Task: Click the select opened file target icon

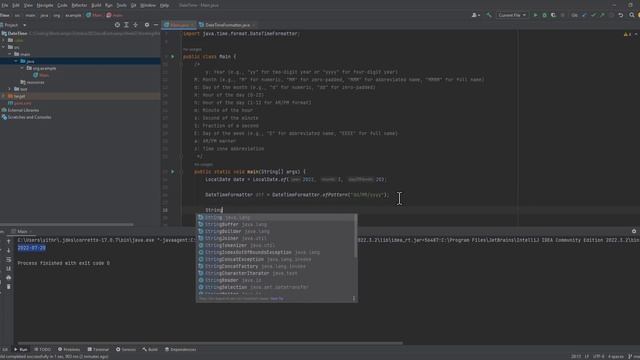Action: pos(117,25)
